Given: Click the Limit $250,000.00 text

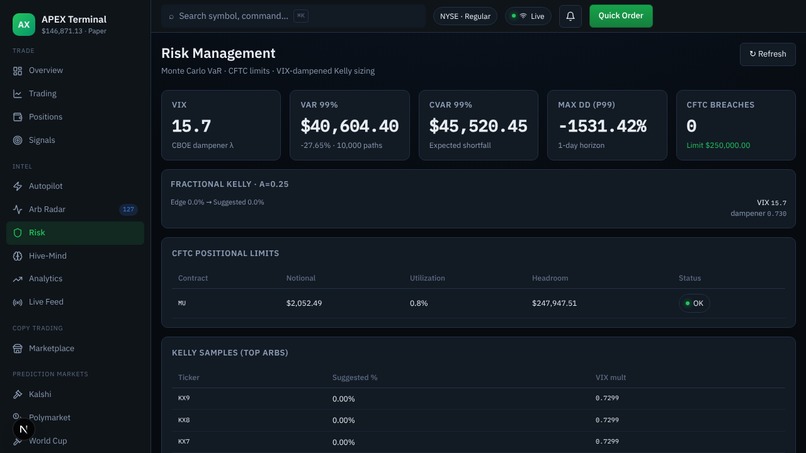Looking at the screenshot, I should [718, 146].
